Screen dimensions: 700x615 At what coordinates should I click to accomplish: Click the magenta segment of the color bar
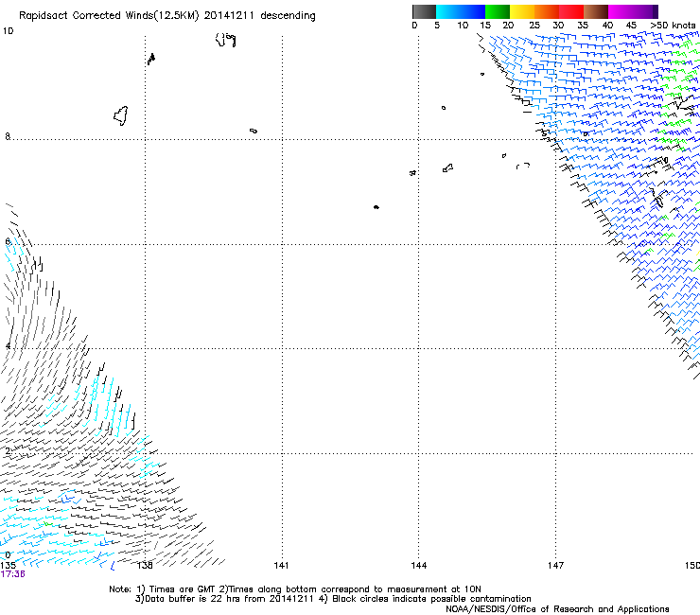[621, 11]
